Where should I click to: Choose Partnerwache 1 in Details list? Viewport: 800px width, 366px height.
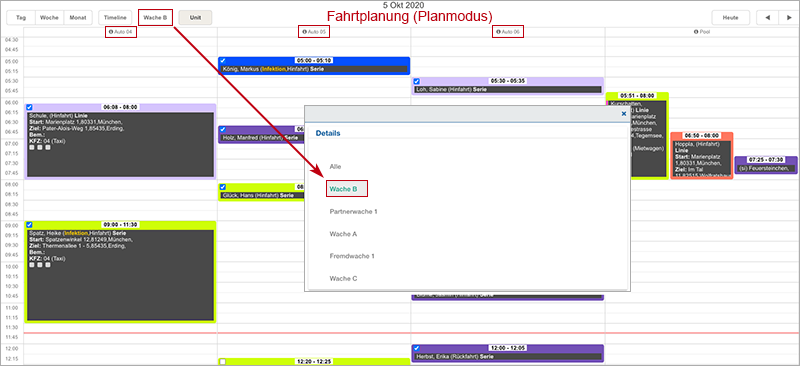pos(353,211)
